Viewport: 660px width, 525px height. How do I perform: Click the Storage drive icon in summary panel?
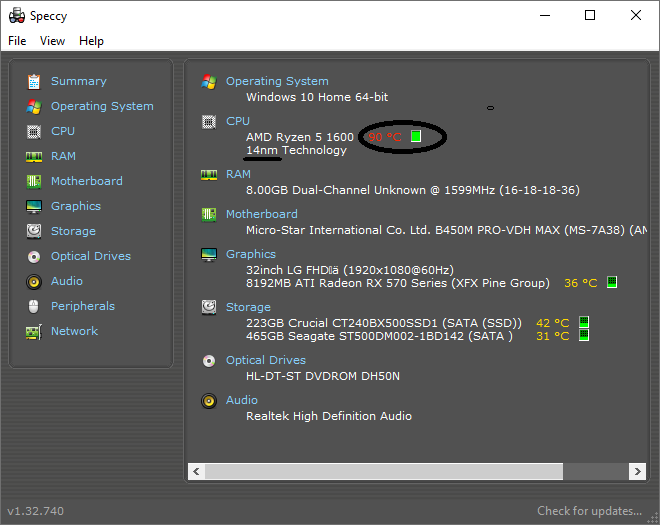tap(209, 307)
